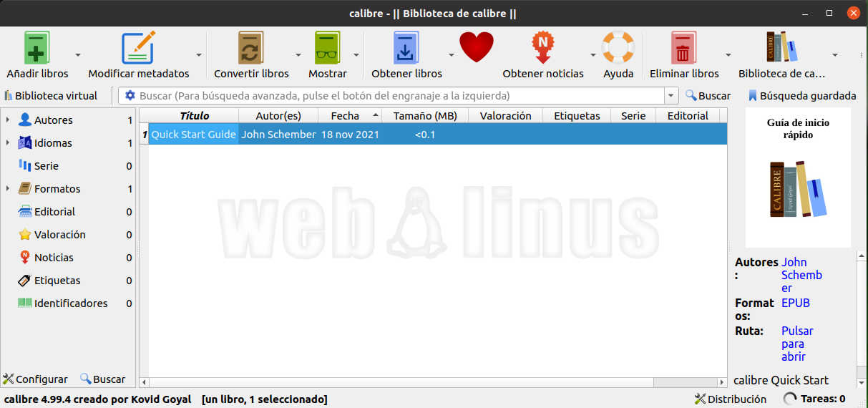Open the Mostrar dropdown arrow
This screenshot has width=868, height=408.
point(356,55)
